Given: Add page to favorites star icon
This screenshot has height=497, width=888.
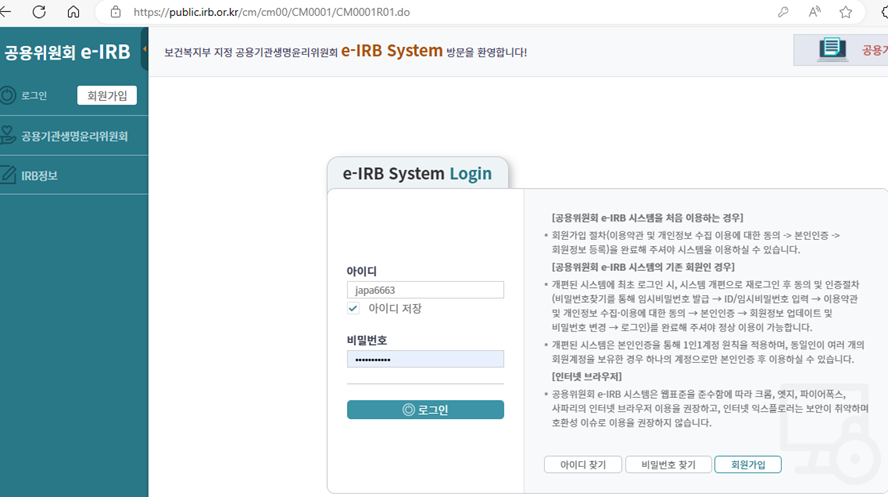Looking at the screenshot, I should tap(846, 12).
